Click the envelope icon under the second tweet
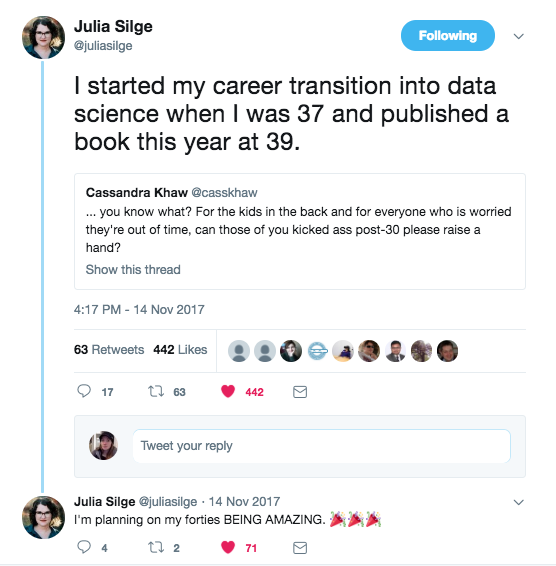Screen dimensions: 556x566 coord(300,548)
